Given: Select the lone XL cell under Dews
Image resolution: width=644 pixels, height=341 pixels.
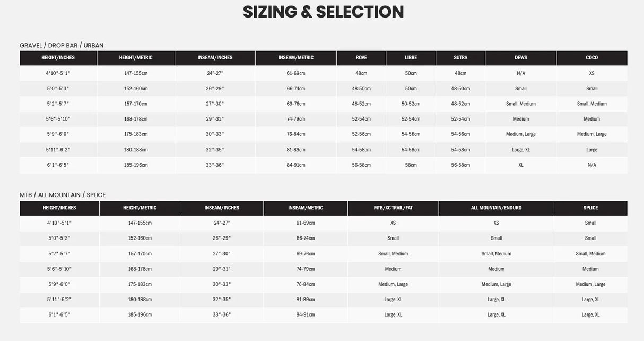Looking at the screenshot, I should (520, 165).
